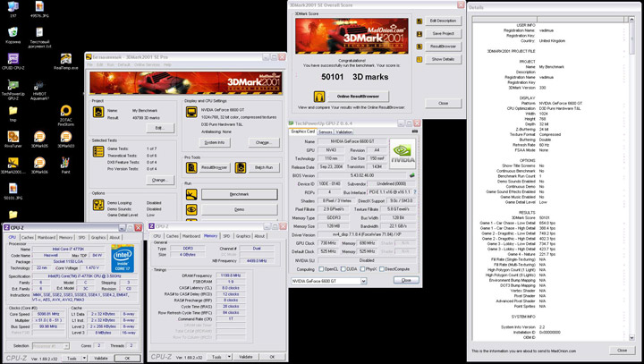This screenshot has width=644, height=364.
Task: Click the Options icon in 3DMark2001 window
Action: pyautogui.click(x=98, y=205)
